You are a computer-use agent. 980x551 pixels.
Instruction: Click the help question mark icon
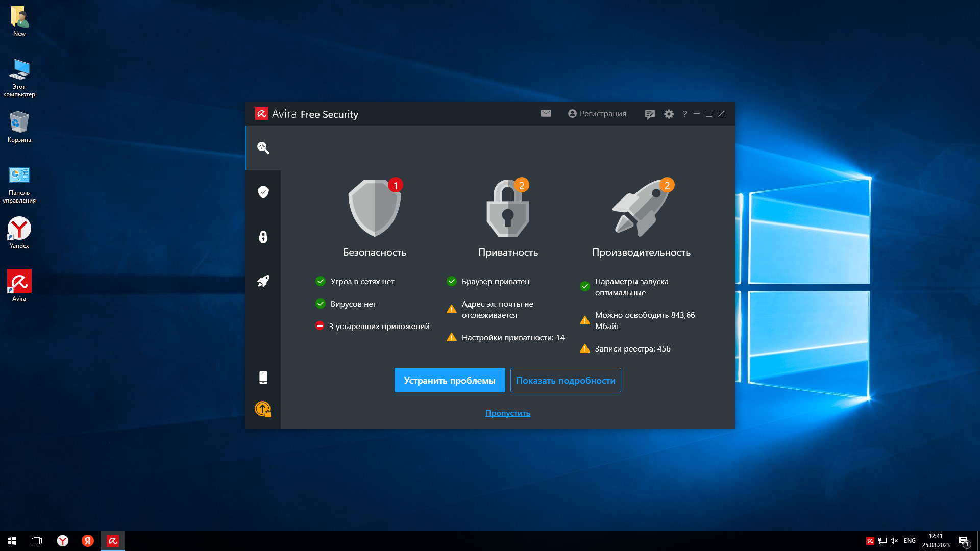click(x=684, y=114)
